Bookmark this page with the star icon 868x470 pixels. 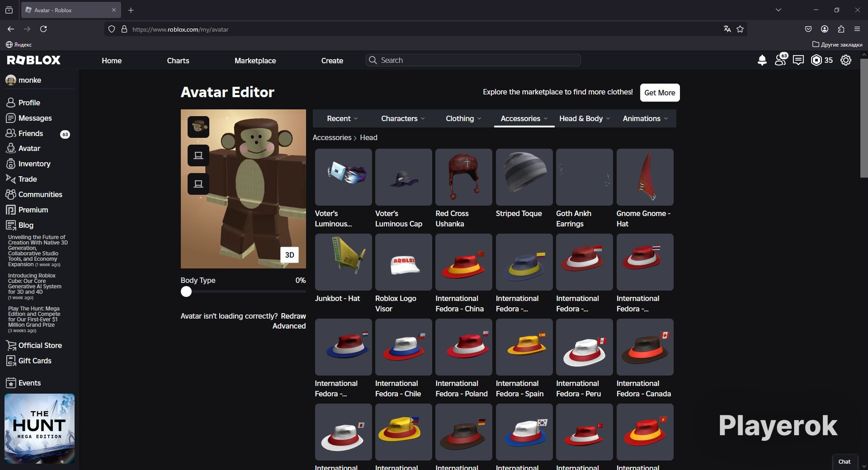(x=740, y=29)
